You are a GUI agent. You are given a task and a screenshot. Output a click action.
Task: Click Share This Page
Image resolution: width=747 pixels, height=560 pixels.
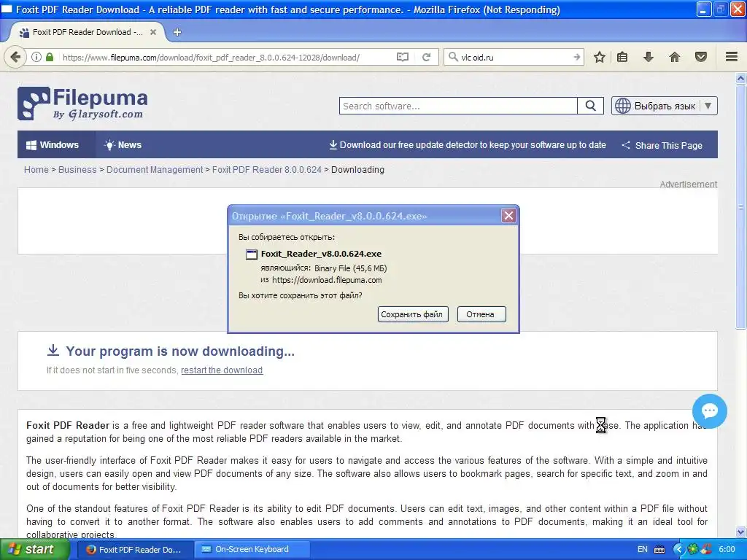(662, 145)
